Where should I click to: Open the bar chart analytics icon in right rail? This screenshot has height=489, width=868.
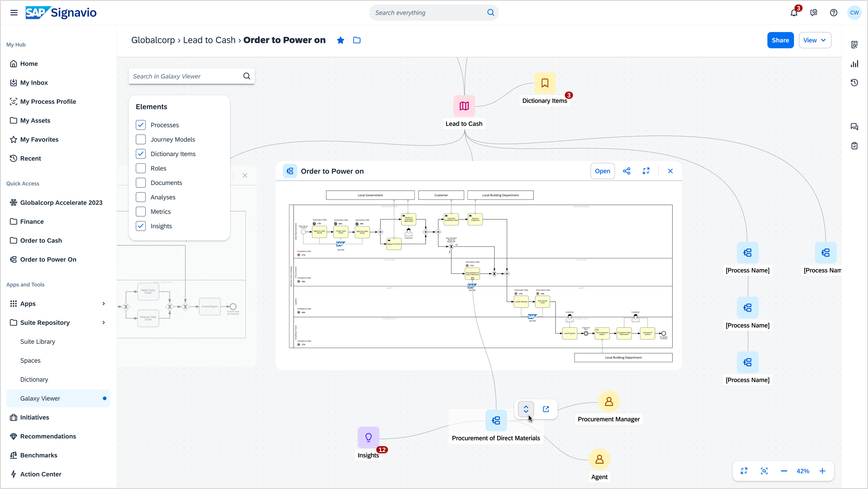pos(854,64)
